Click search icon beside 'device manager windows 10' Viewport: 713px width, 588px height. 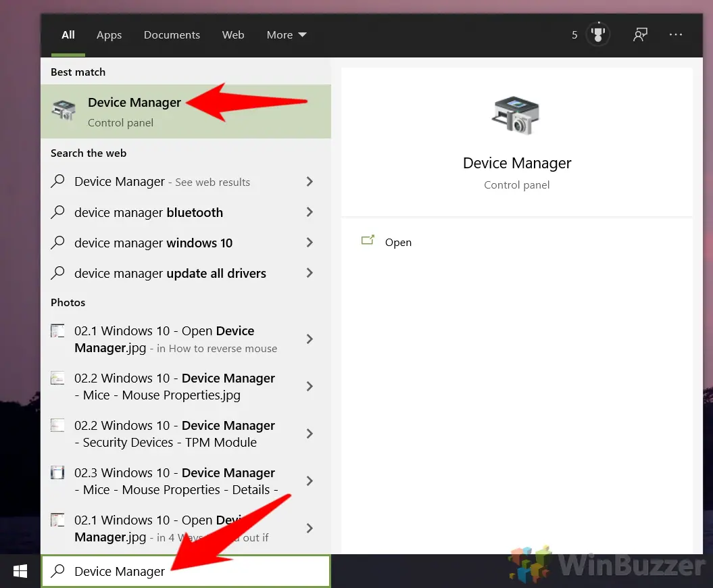pyautogui.click(x=57, y=243)
